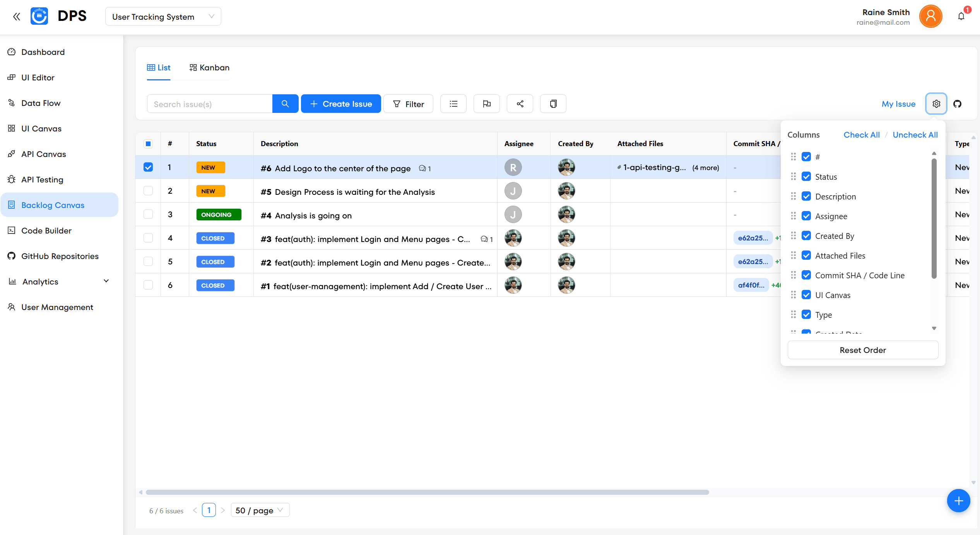Open the 50 / page size dropdown
Image resolution: width=980 pixels, height=535 pixels.
[260, 510]
